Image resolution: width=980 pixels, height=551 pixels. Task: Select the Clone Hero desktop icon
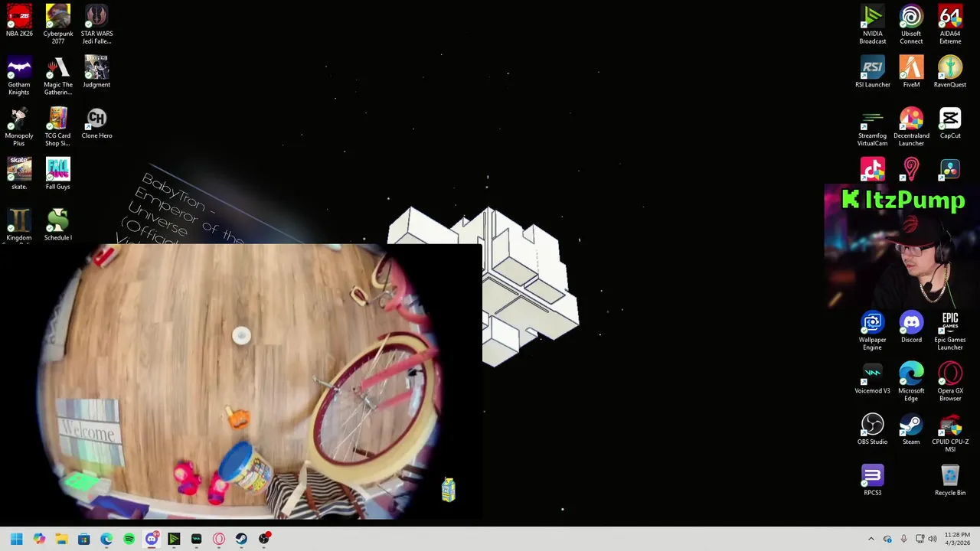click(96, 122)
